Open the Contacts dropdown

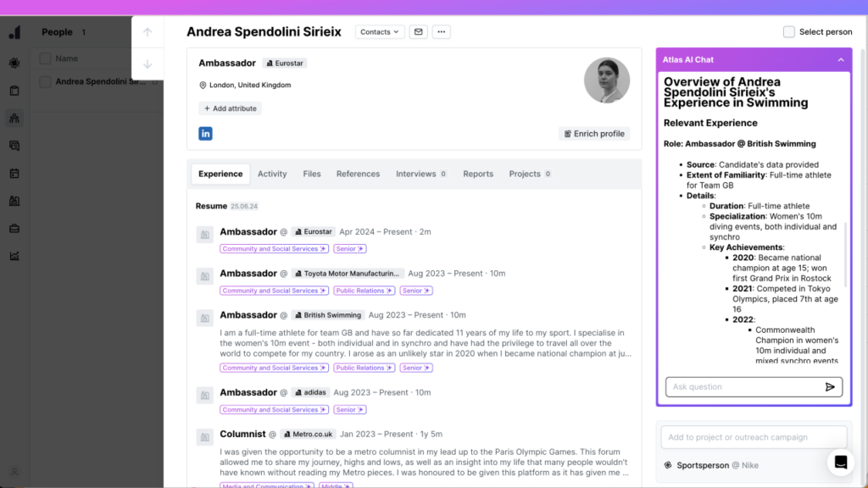379,31
